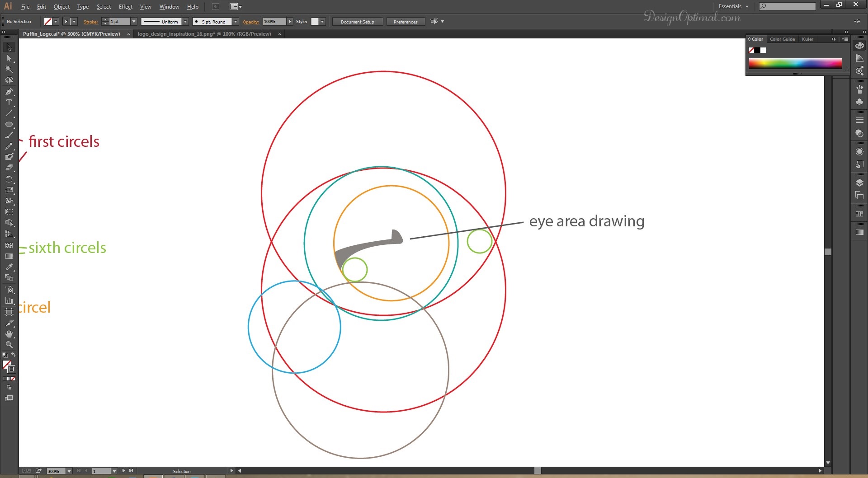Viewport: 868px width, 478px height.
Task: Select the Pen tool
Action: tap(9, 92)
